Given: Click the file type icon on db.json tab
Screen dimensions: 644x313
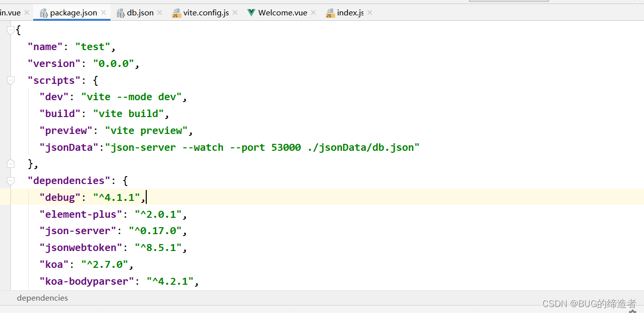Looking at the screenshot, I should click(x=120, y=12).
